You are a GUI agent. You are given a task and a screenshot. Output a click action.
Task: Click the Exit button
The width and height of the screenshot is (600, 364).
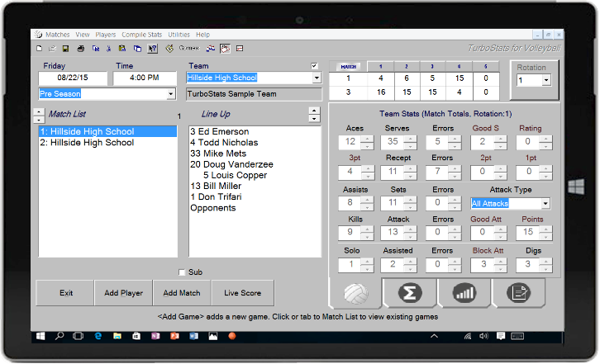coord(65,293)
